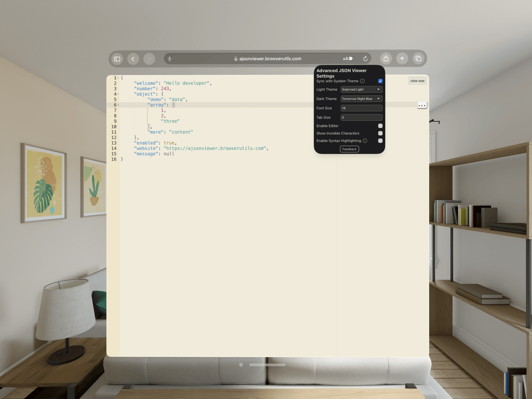Click the back navigation arrow icon
The image size is (532, 399).
[x=133, y=58]
